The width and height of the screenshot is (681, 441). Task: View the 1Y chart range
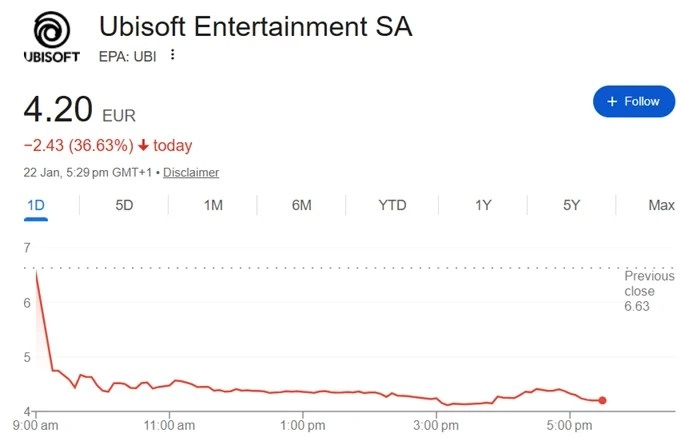click(482, 205)
